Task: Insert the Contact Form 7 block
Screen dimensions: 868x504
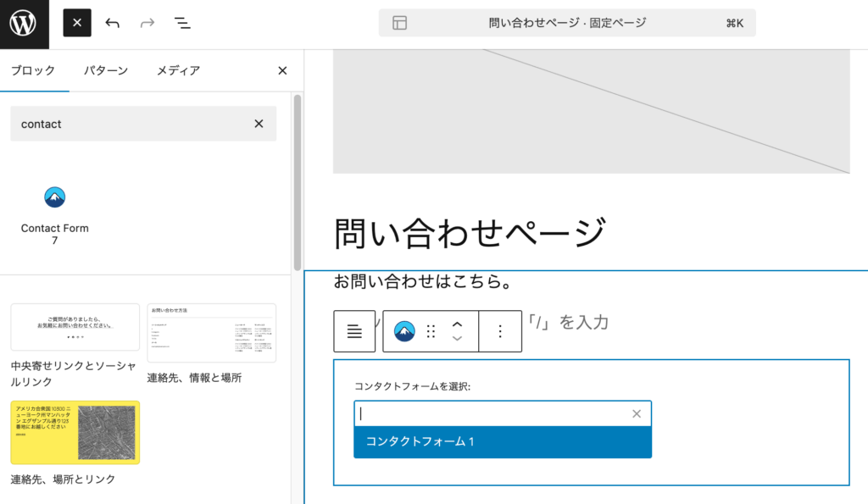Action: 54,212
